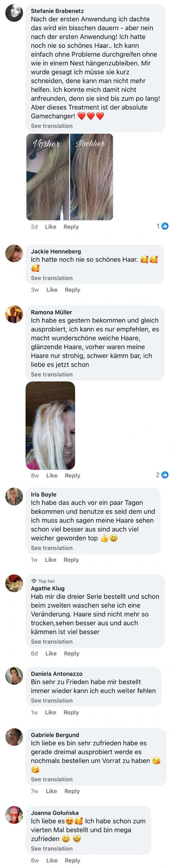Show translation for Agathe Klug's comment
The width and height of the screenshot is (172, 868).
coord(52,641)
